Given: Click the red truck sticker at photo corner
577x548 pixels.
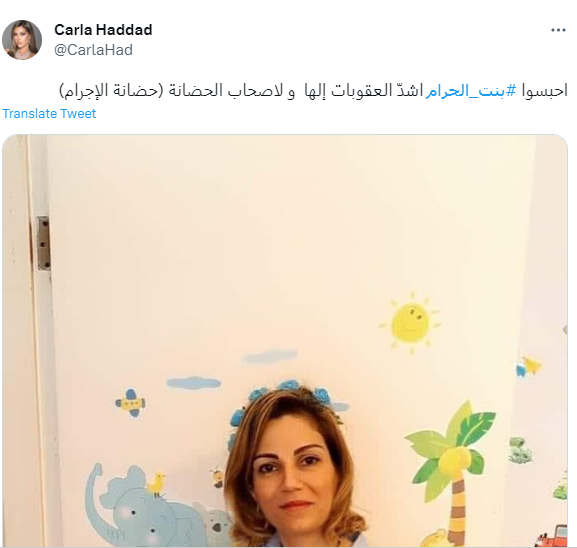Looking at the screenshot, I should (553, 536).
